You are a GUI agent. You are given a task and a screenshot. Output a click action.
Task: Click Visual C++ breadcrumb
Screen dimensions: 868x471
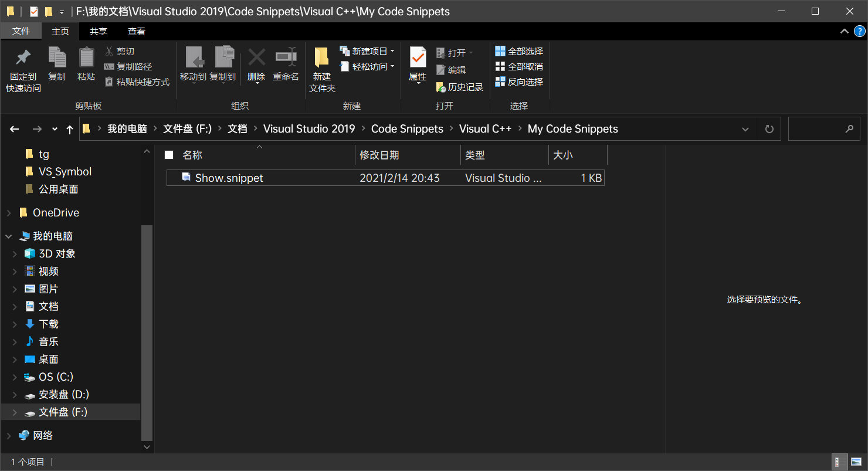pyautogui.click(x=486, y=129)
